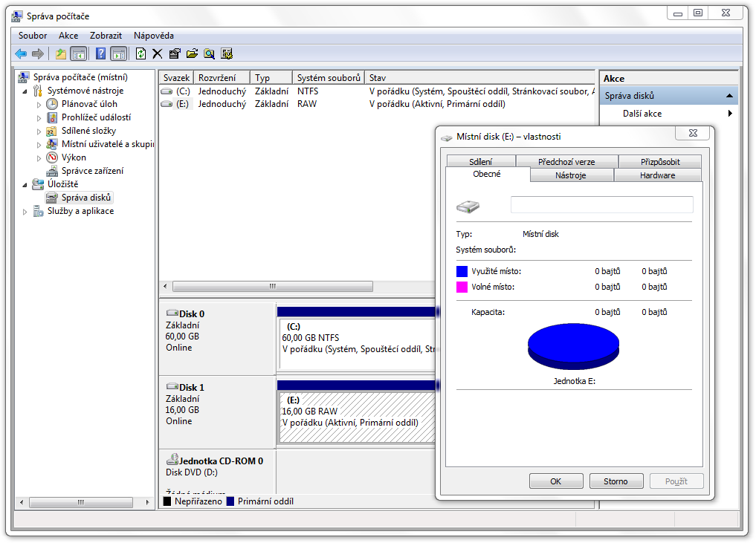Click the Properties icon in toolbar
This screenshot has height=543, width=756.
click(175, 53)
